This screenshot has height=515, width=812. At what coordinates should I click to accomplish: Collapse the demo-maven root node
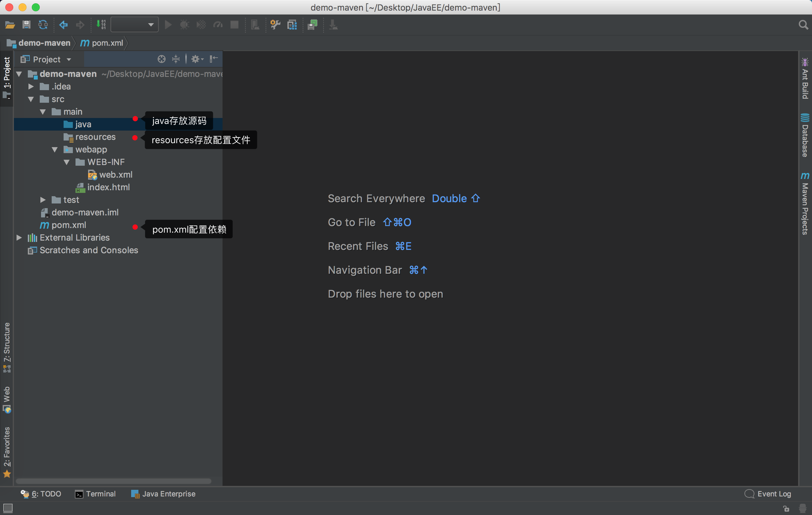click(19, 74)
